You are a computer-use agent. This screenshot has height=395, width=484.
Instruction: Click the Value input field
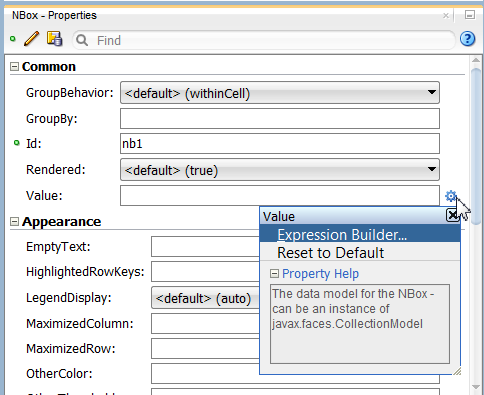pos(280,196)
